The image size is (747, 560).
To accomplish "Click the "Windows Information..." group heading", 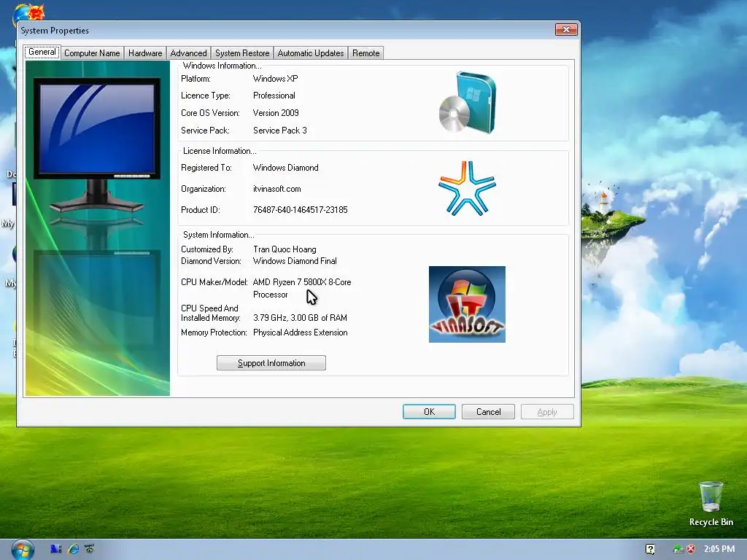I will (222, 66).
